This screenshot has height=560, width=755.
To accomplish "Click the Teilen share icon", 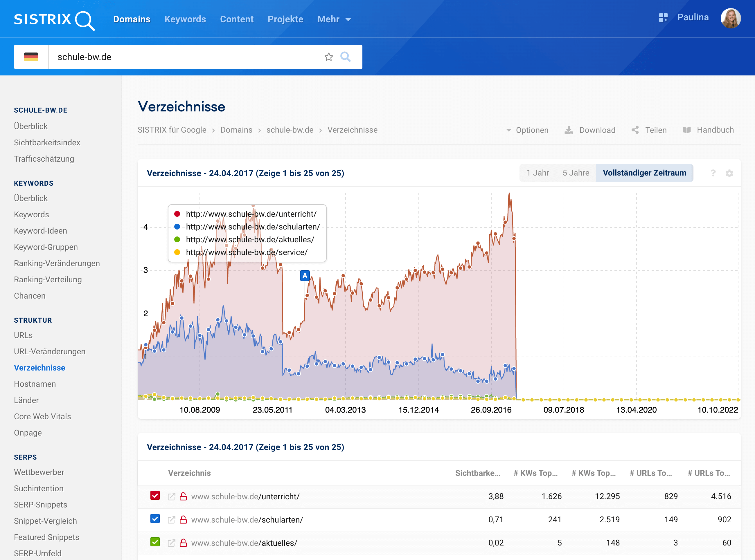I will (635, 130).
